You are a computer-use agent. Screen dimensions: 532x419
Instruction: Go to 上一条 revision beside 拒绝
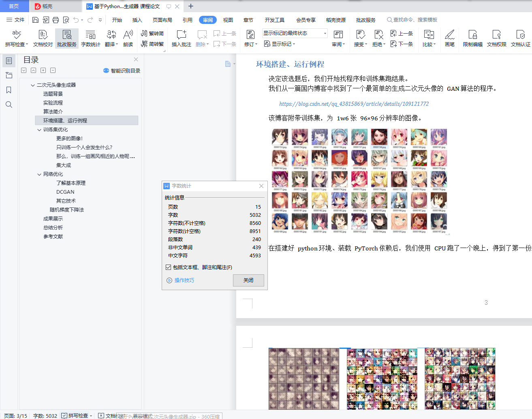point(402,34)
